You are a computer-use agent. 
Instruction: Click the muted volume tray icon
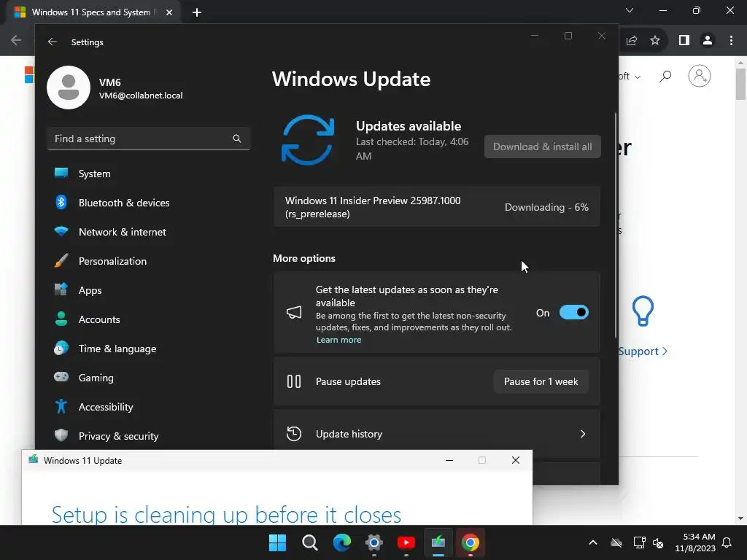click(x=659, y=542)
